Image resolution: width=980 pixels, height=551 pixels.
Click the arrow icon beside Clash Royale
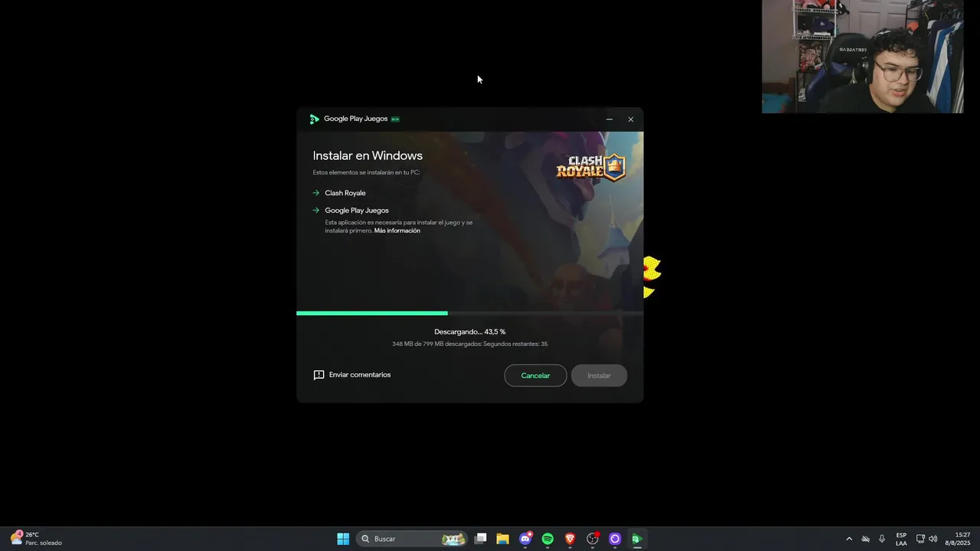click(x=316, y=193)
